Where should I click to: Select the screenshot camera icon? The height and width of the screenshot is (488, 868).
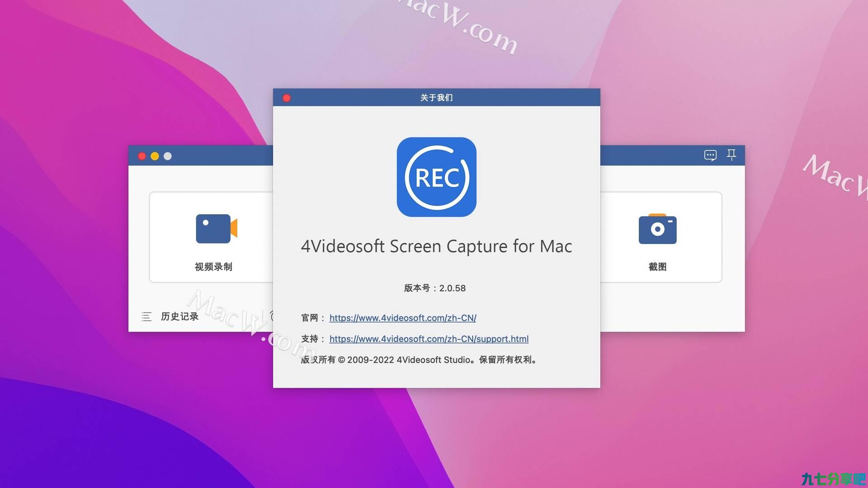[657, 229]
